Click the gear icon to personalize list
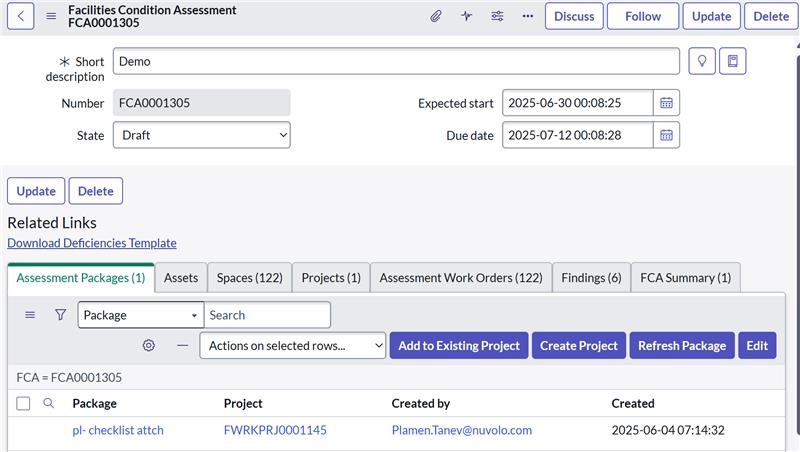 coord(149,345)
